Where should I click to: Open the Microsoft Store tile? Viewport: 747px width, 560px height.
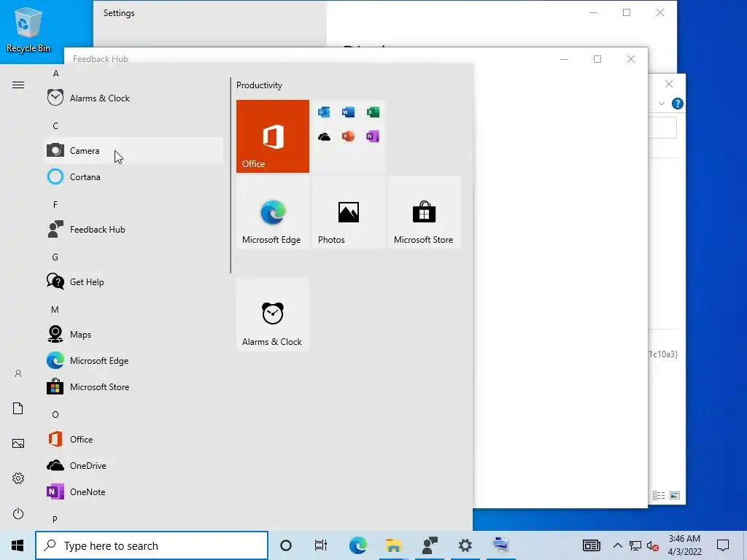point(424,212)
